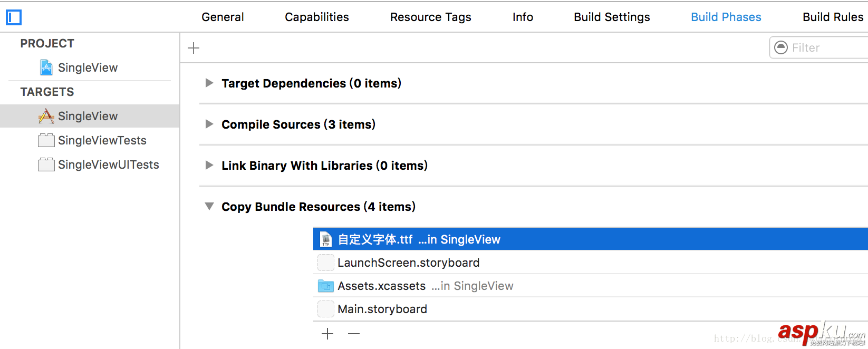This screenshot has height=349, width=868.
Task: Expand Compile Sources section
Action: coord(209,124)
